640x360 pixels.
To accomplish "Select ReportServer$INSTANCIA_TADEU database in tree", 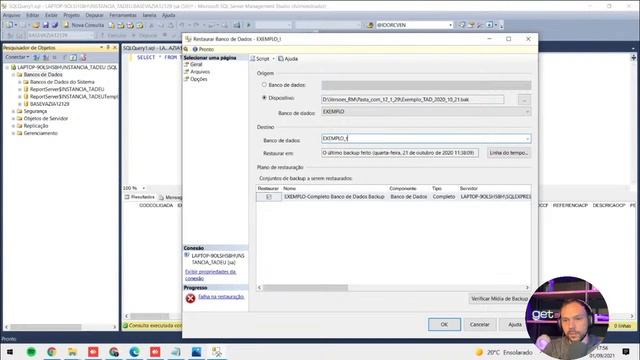I will [x=67, y=89].
